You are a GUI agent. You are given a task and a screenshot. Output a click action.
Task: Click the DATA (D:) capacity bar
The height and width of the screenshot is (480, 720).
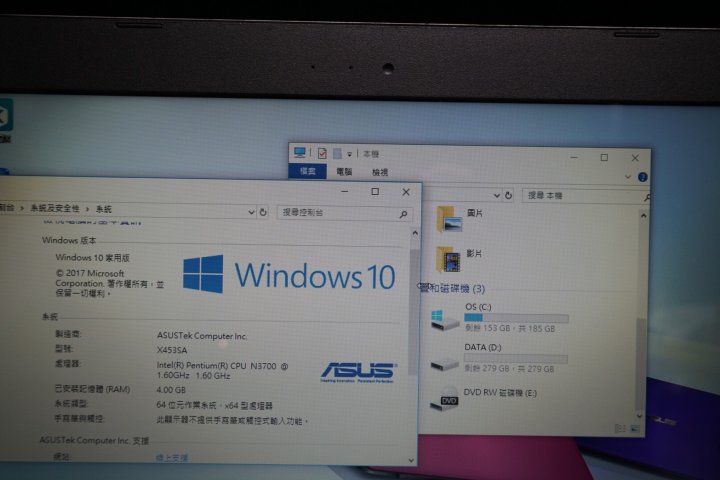coord(516,359)
